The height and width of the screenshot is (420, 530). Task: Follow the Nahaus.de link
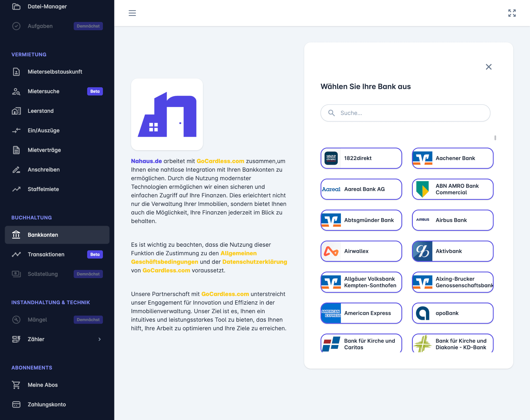[146, 161]
